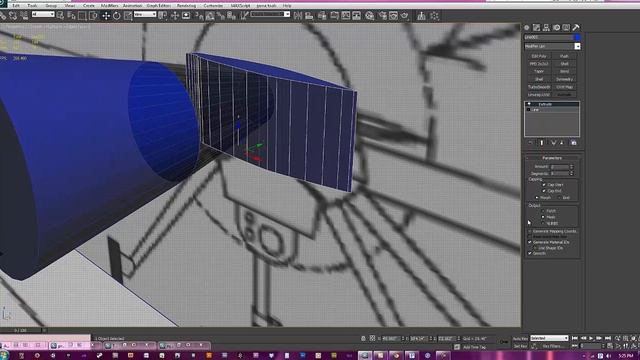Image resolution: width=640 pixels, height=360 pixels.
Task: Toggle the Cap End checkbox
Action: coord(544,191)
